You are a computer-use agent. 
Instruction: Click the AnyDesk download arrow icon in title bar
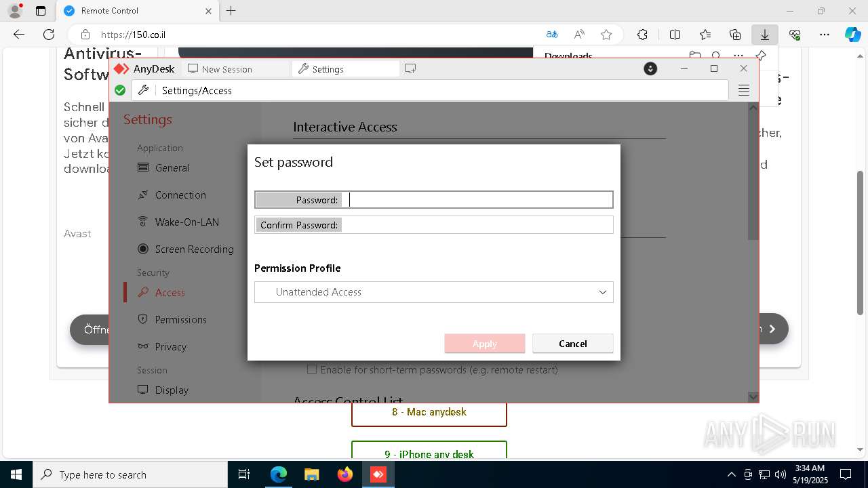(650, 68)
